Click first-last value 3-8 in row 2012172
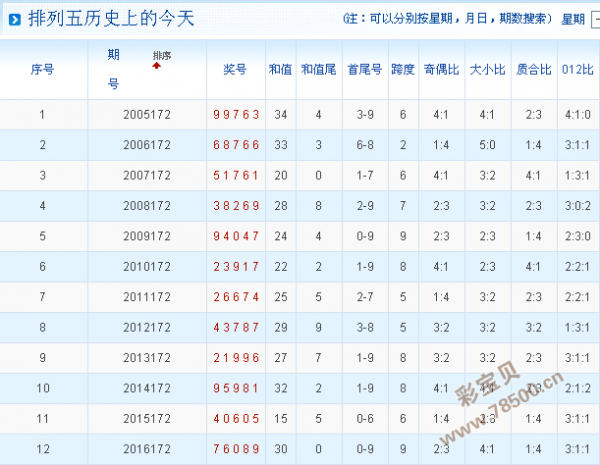This screenshot has height=465, width=600. 365,327
